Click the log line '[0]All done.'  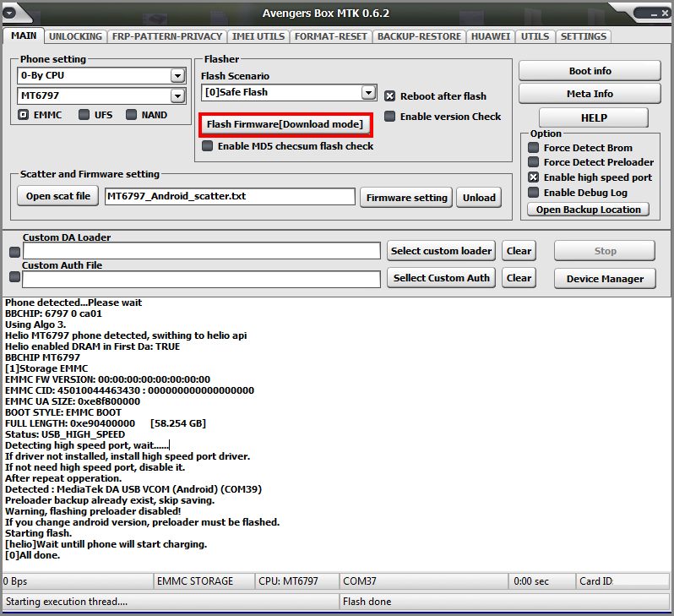click(x=33, y=555)
